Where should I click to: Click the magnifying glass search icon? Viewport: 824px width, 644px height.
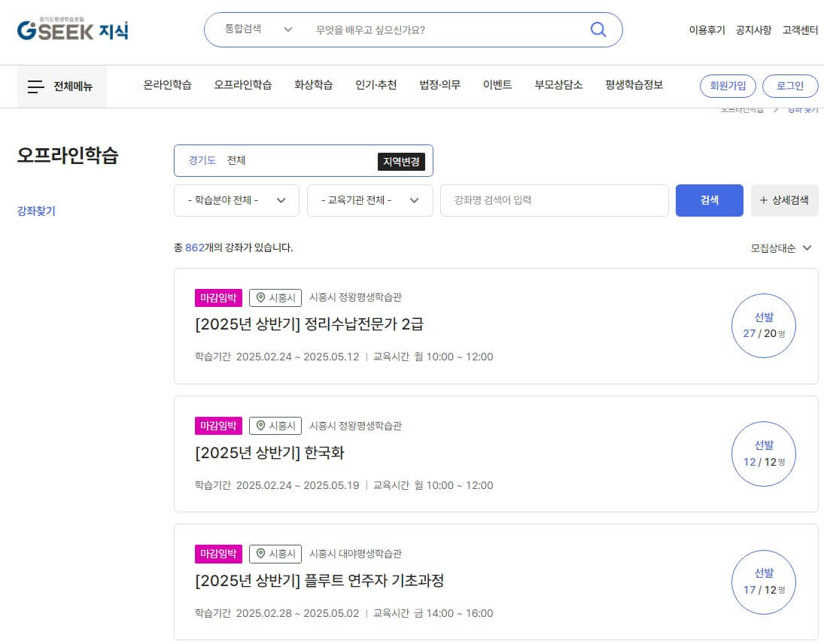coord(598,29)
